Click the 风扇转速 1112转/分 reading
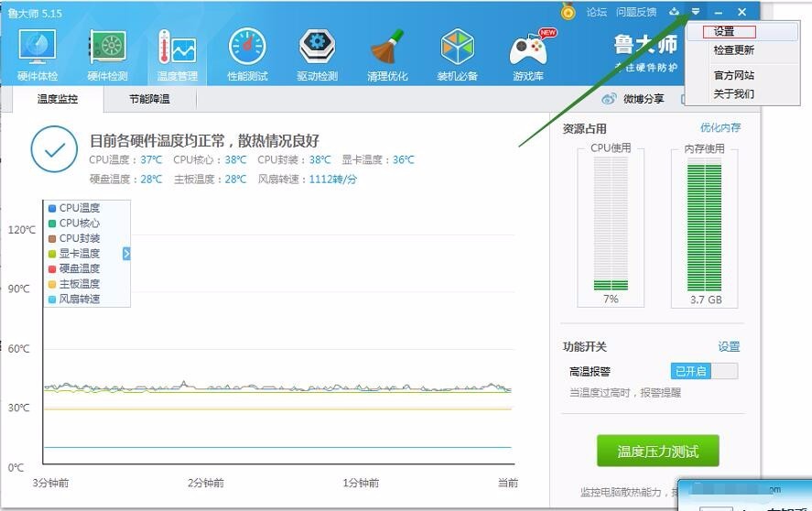Screen dimensions: 812x511 click(x=308, y=179)
